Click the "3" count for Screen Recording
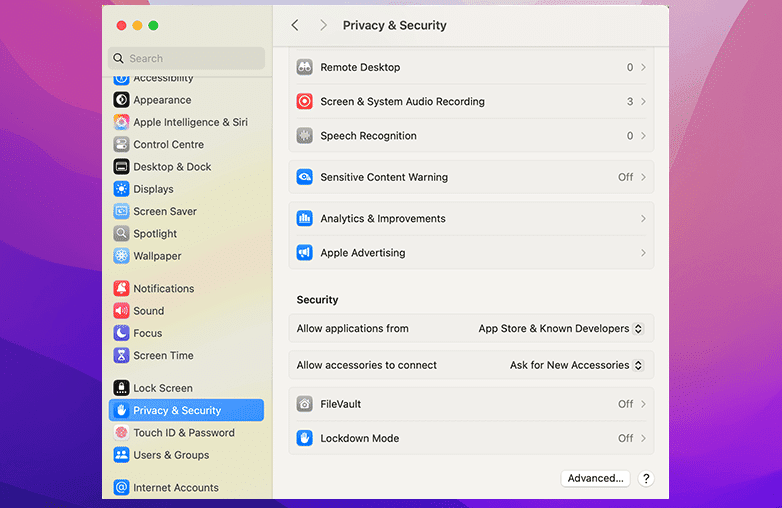Screen dimensions: 782x508 630,101
